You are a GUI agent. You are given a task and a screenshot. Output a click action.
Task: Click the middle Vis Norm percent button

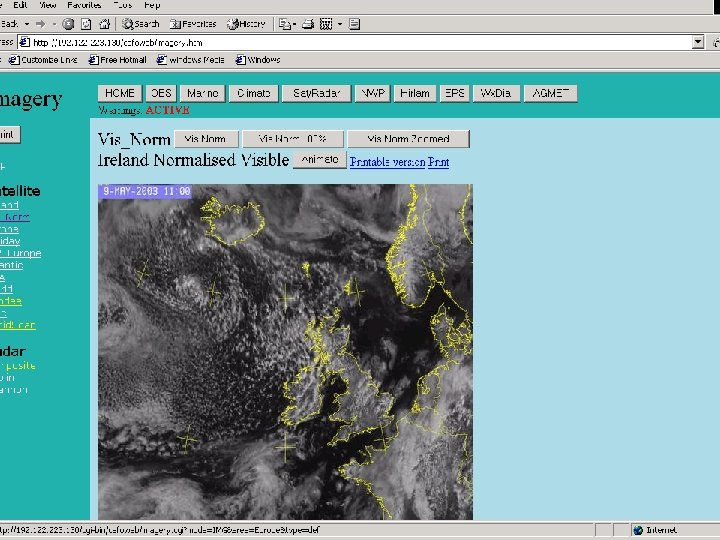tap(293, 139)
